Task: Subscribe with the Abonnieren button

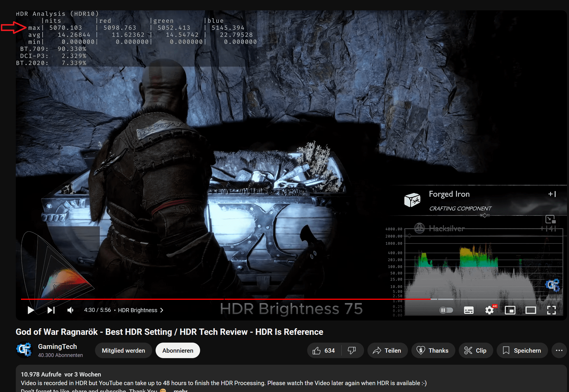Action: coord(178,350)
